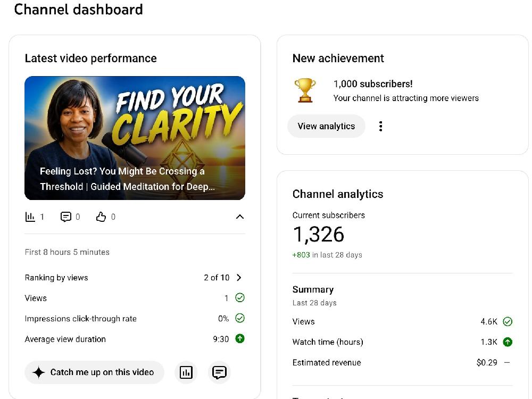Viewport: 532px width, 399px height.
Task: Click the 2 of 10 ranking value
Action: [x=217, y=278]
